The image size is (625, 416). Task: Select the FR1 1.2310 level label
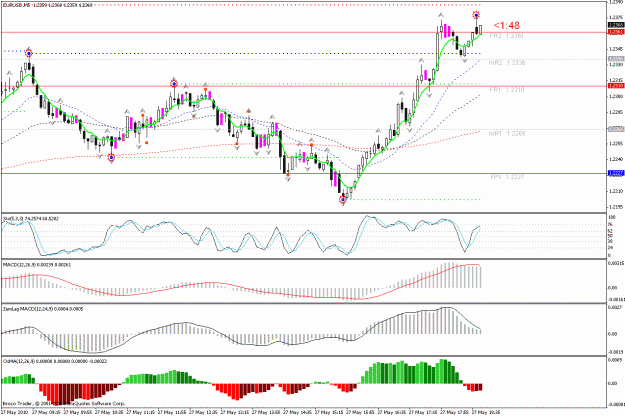tap(507, 90)
